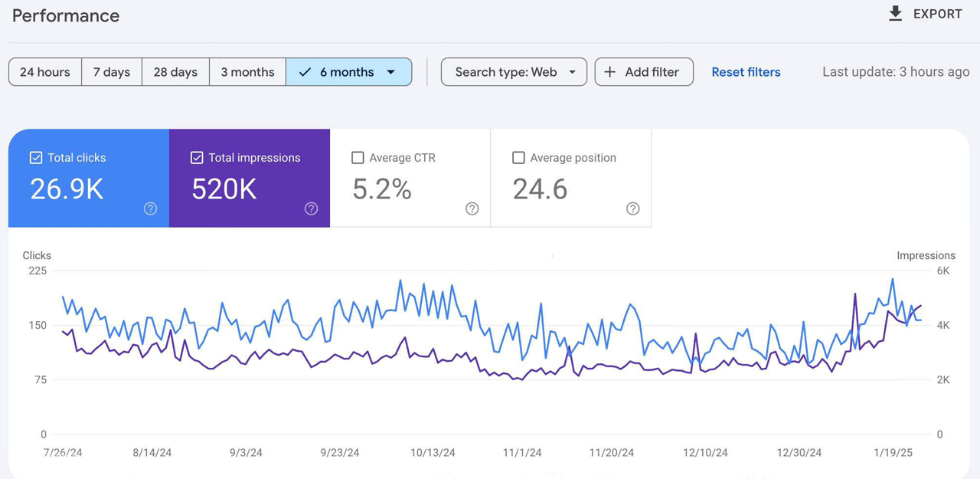The image size is (980, 479).
Task: Choose the 28 days date range
Action: pyautogui.click(x=175, y=72)
